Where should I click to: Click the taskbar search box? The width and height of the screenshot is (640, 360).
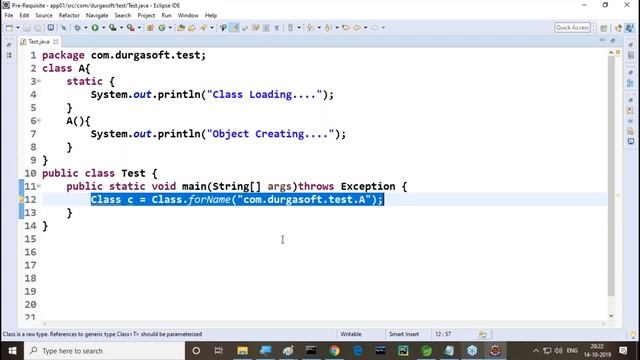pos(104,351)
